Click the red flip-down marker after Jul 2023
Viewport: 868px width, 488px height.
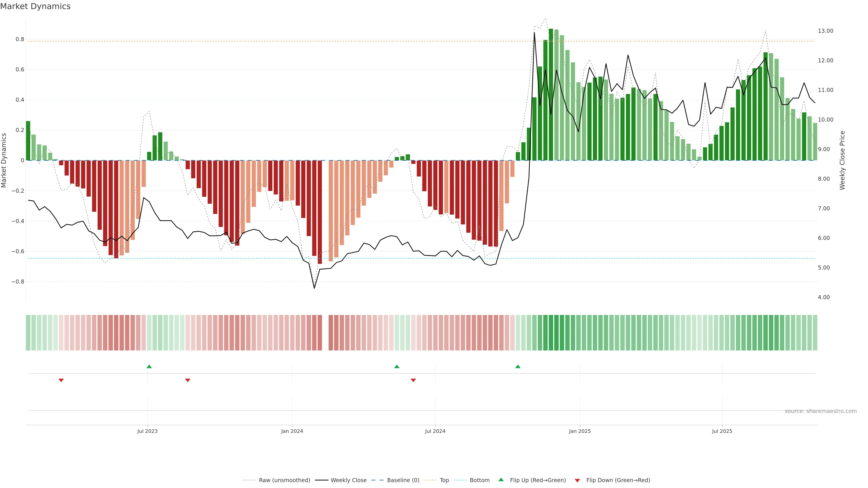click(188, 380)
